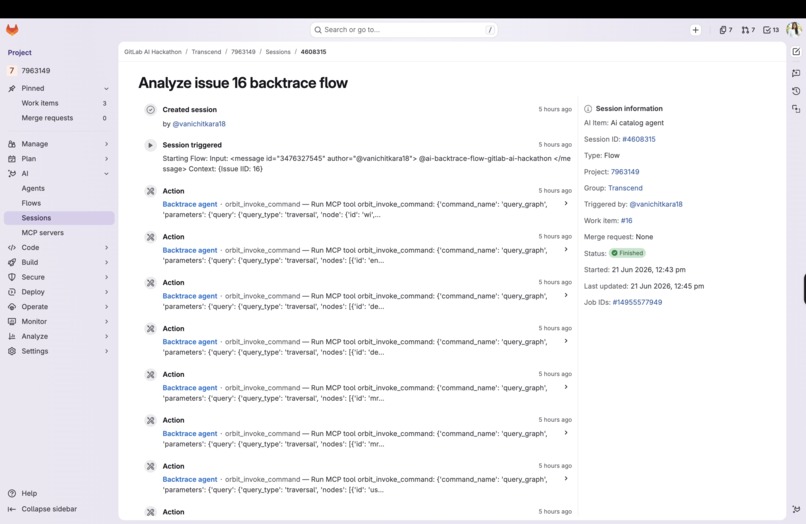This screenshot has height=524, width=806.
Task: Click the Help question mark icon
Action: [12, 493]
